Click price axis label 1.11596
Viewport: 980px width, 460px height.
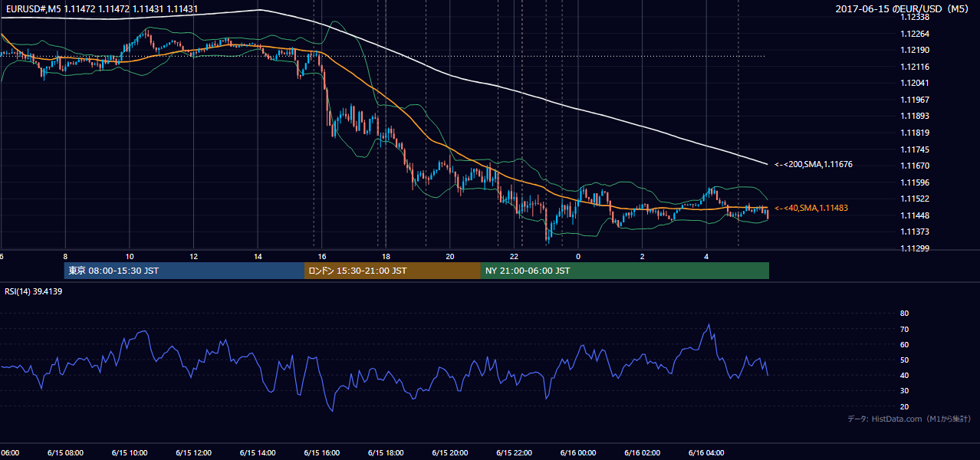coord(915,182)
